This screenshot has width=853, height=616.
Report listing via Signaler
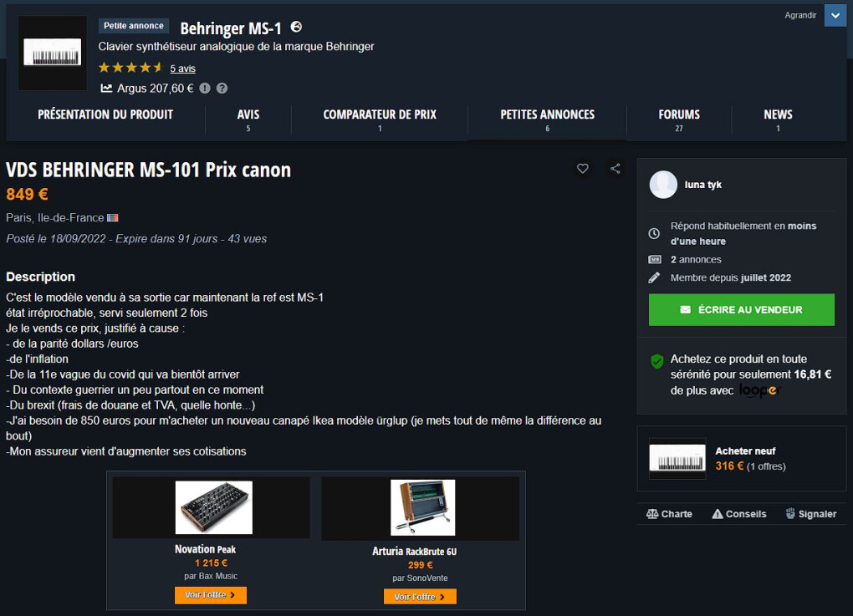coord(810,514)
